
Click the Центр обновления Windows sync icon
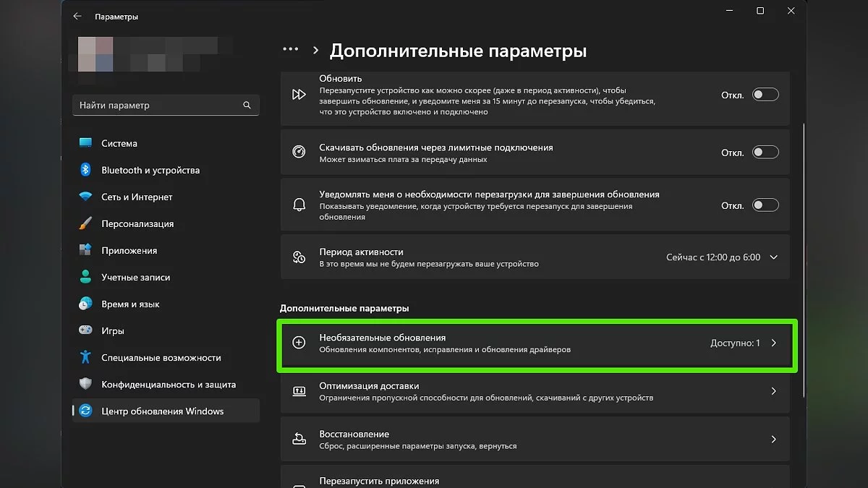(85, 411)
